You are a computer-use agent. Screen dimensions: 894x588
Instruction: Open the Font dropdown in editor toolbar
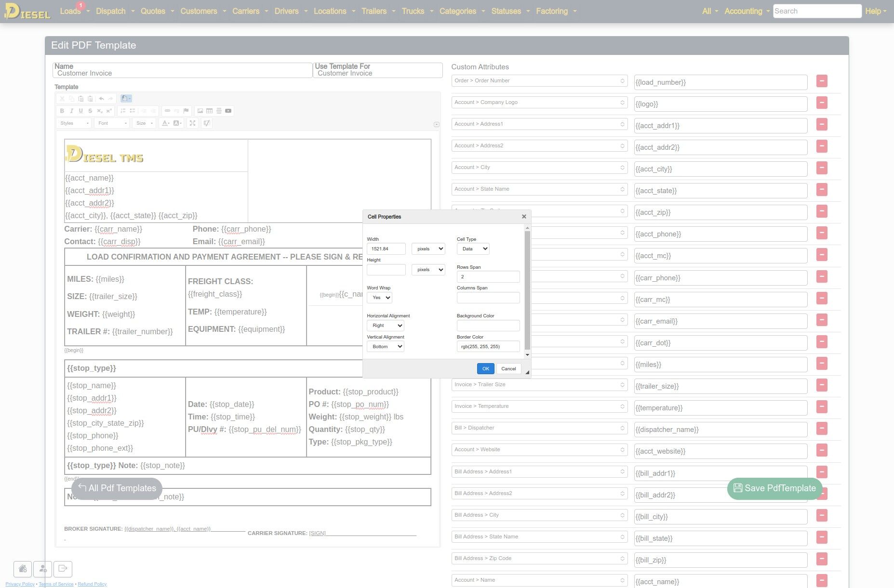coord(112,123)
